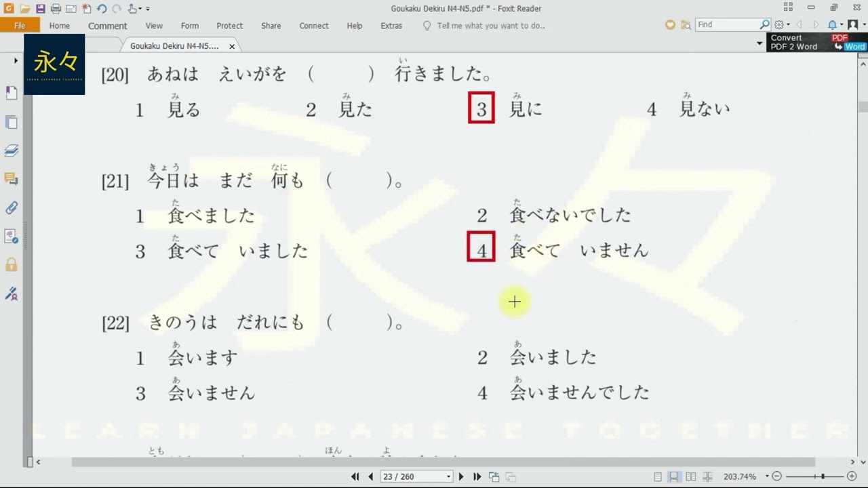This screenshot has width=868, height=488.
Task: Click into the Find search box
Action: point(727,25)
